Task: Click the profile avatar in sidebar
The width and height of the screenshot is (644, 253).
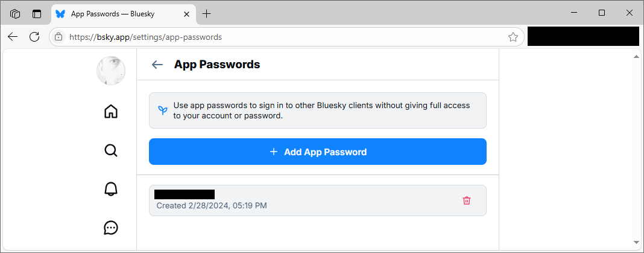Action: 111,71
